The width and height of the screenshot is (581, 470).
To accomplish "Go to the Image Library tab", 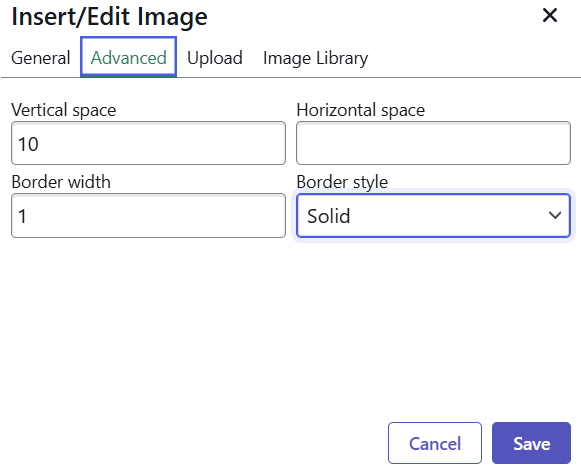I will pos(315,58).
